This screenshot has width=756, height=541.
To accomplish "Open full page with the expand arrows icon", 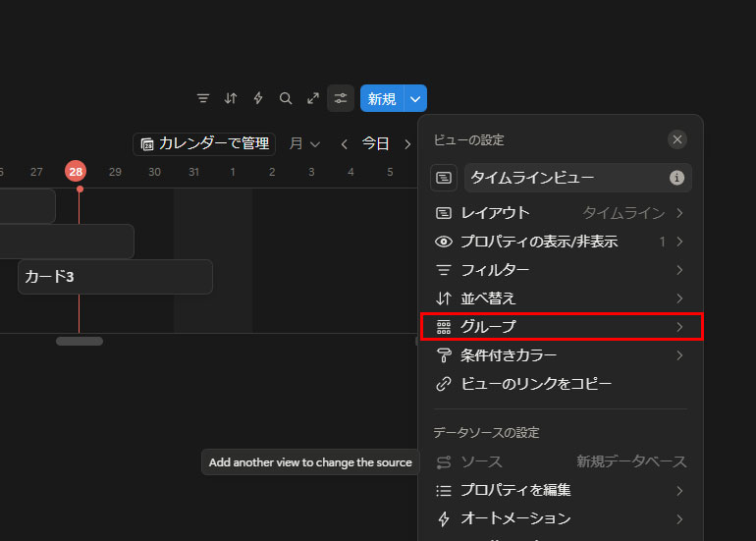I will pyautogui.click(x=313, y=98).
